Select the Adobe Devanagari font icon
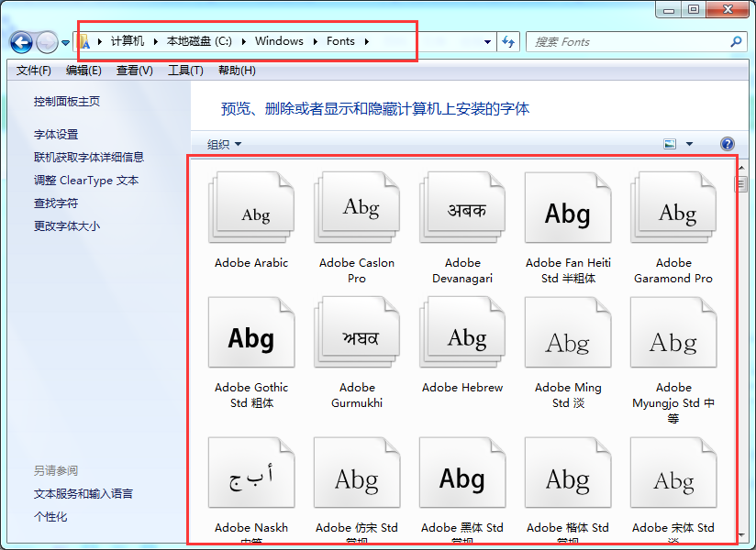The image size is (756, 550). [x=462, y=207]
